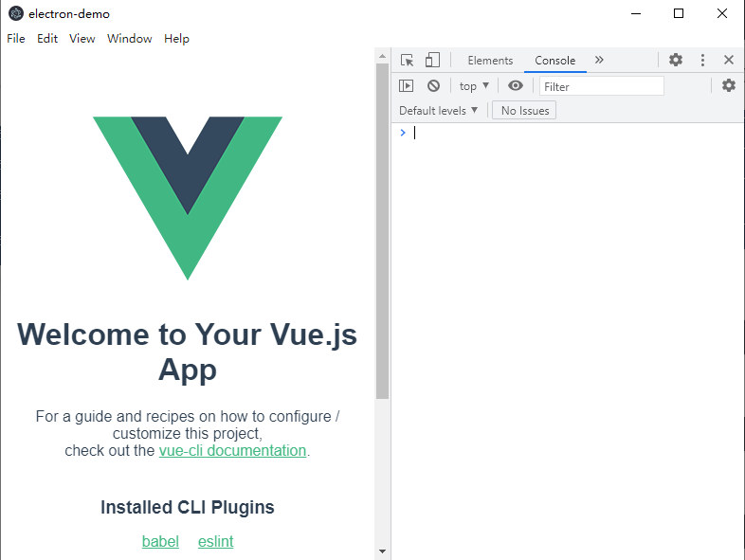Minimize the electron-demo window

[x=636, y=13]
